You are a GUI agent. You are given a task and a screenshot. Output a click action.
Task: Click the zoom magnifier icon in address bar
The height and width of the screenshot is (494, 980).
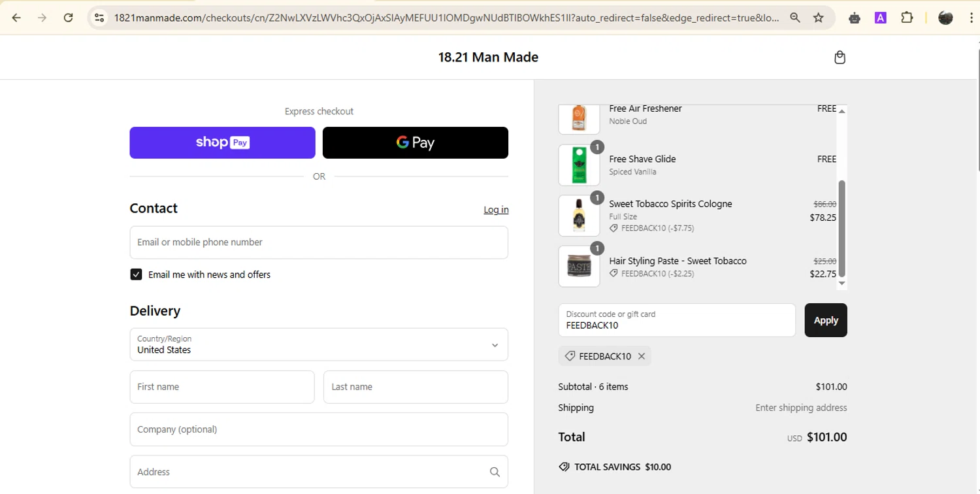coord(795,18)
